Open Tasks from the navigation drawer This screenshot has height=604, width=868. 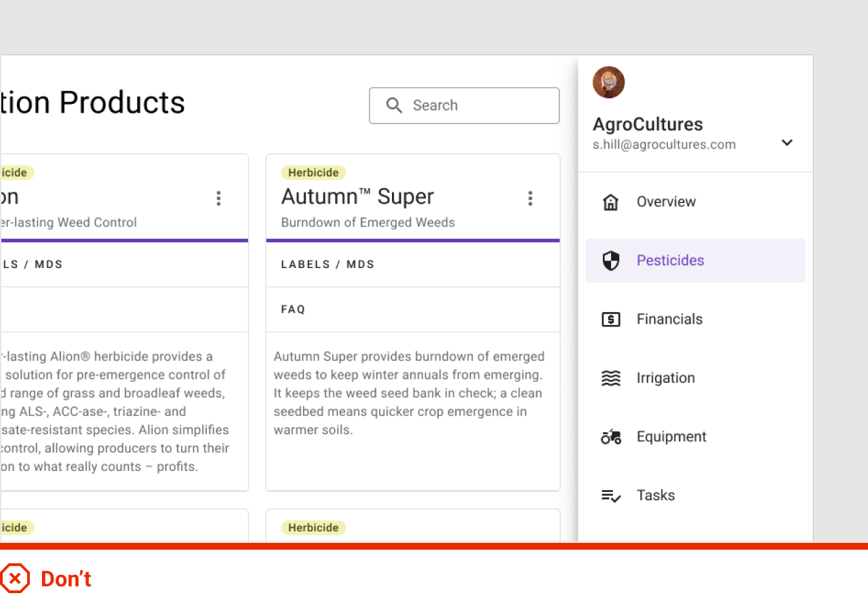click(x=655, y=495)
